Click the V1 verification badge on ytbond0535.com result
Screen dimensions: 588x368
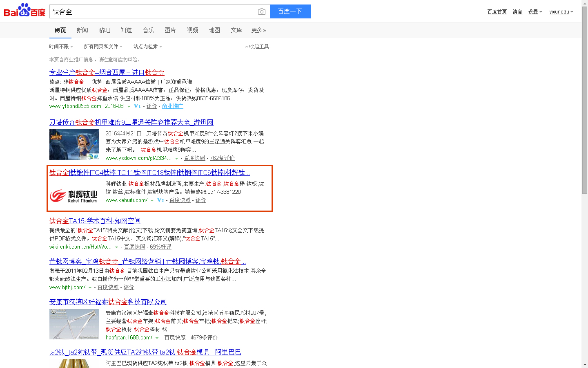tap(137, 106)
